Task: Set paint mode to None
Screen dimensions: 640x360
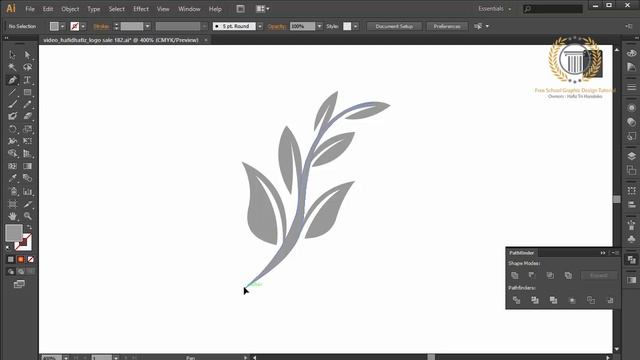Action: tap(31, 260)
